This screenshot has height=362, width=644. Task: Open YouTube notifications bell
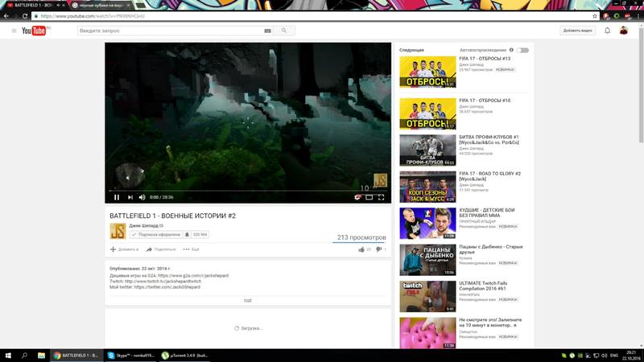607,31
